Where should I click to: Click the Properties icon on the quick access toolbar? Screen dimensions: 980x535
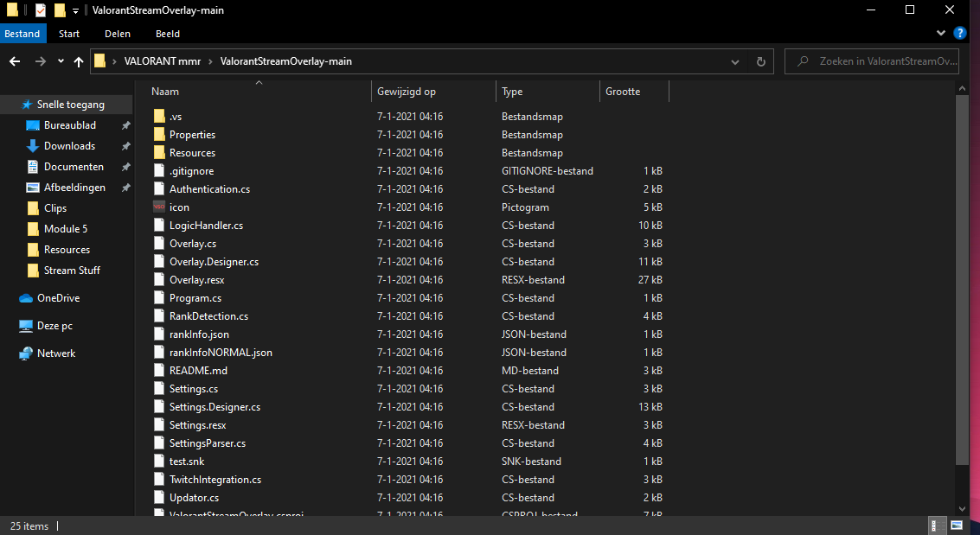tap(39, 10)
